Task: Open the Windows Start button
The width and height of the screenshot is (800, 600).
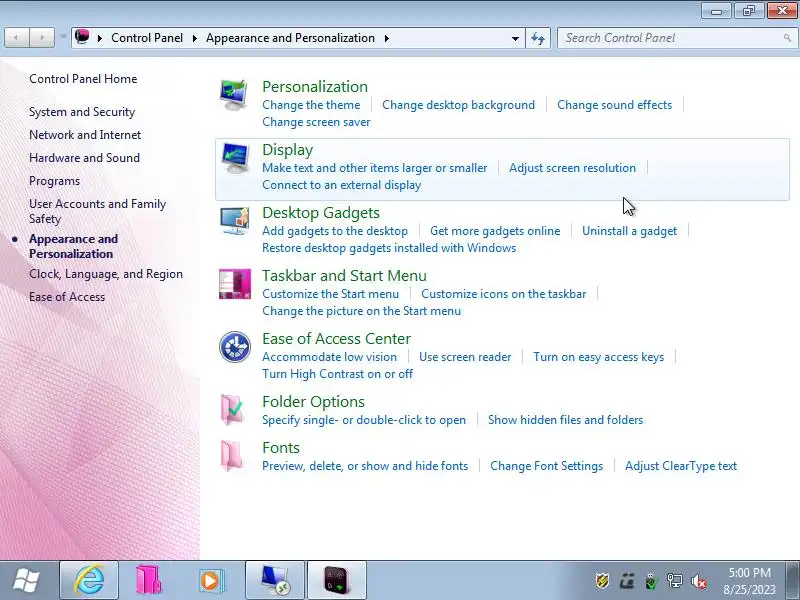Action: point(26,581)
